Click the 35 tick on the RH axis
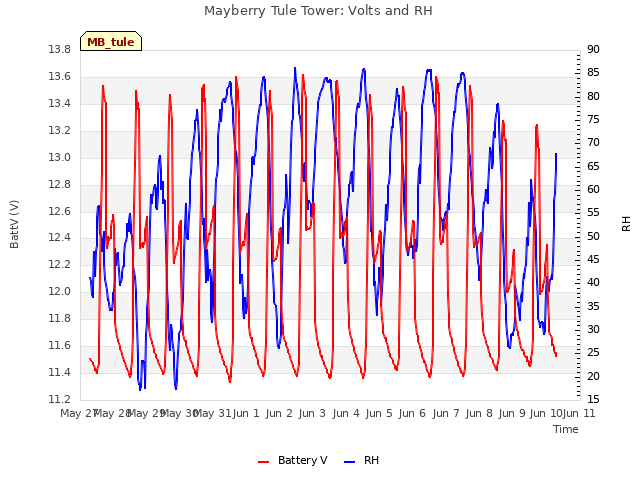Image resolution: width=640 pixels, height=480 pixels. point(593,306)
